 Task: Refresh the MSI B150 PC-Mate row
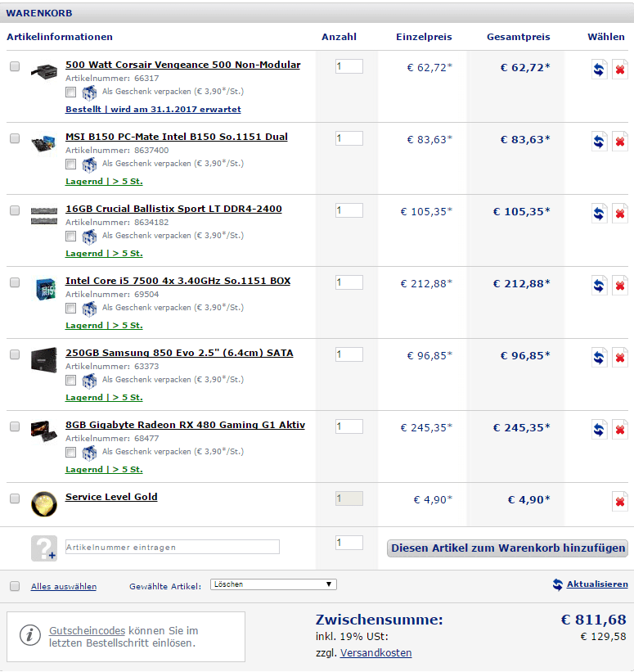600,141
